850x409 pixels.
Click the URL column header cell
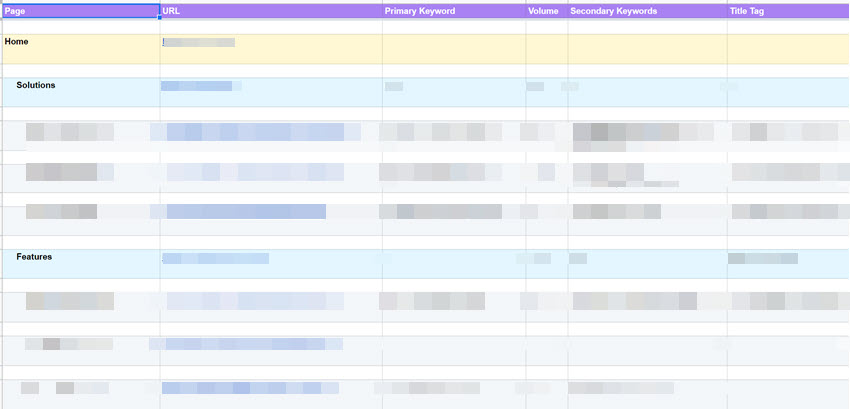(271, 11)
